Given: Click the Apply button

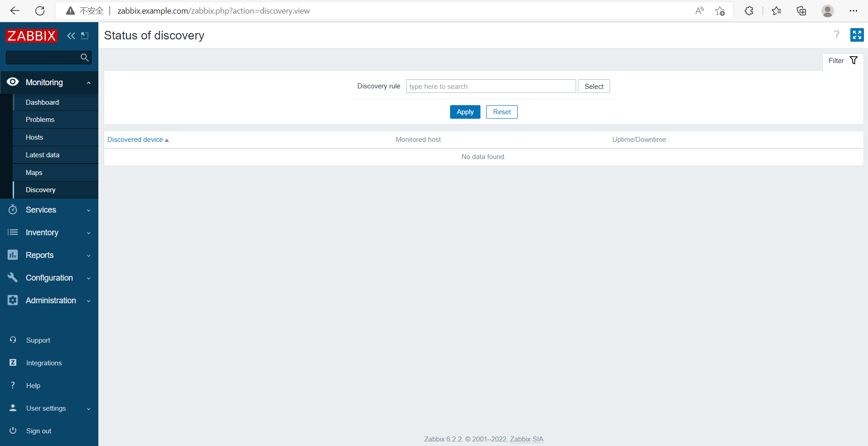Looking at the screenshot, I should [x=465, y=112].
